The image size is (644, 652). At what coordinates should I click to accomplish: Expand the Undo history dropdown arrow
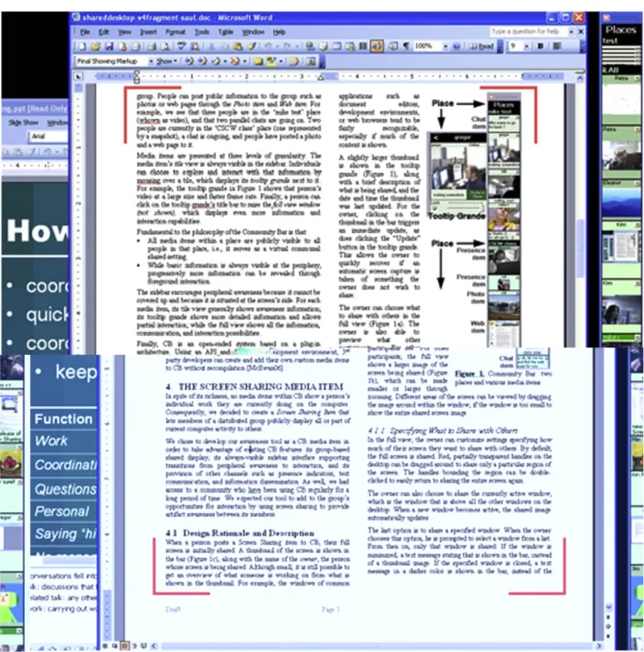pyautogui.click(x=277, y=46)
